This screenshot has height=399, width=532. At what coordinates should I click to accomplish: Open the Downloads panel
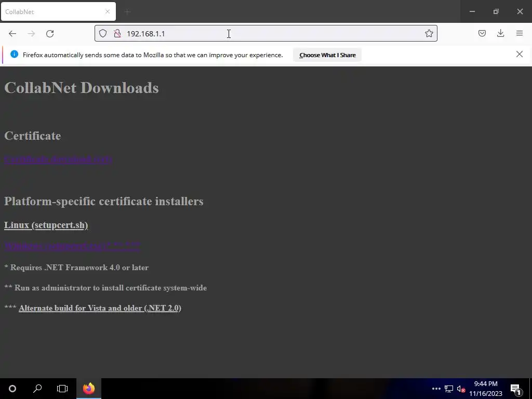pos(500,33)
